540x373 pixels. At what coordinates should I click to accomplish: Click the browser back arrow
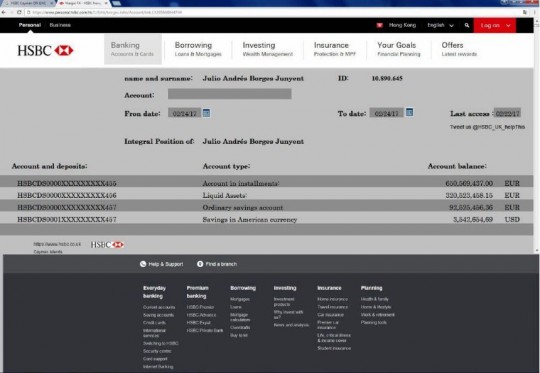click(x=4, y=12)
